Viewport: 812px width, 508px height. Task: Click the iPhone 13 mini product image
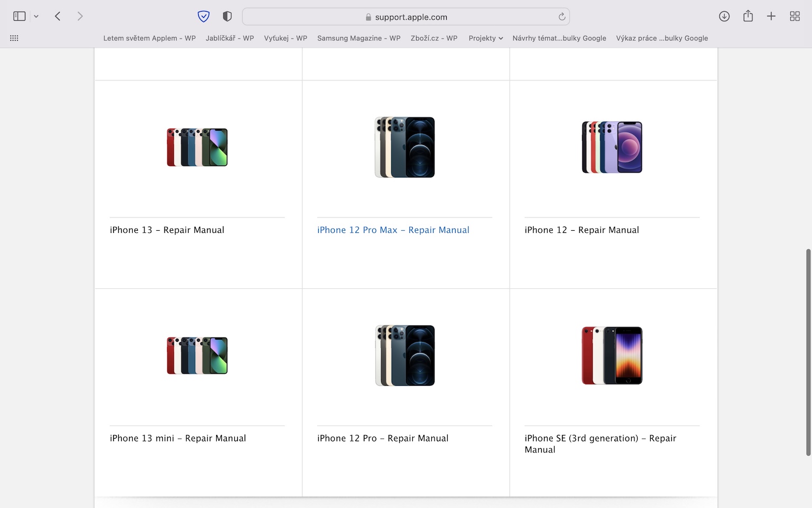pos(197,356)
